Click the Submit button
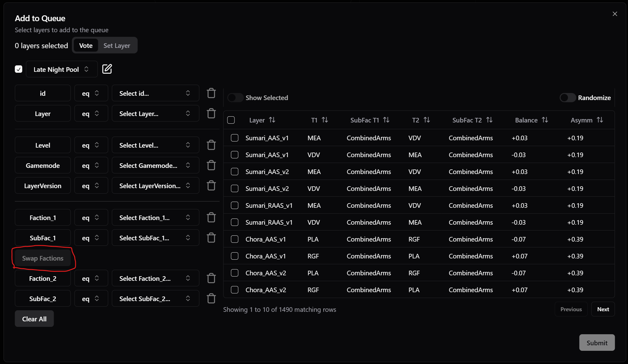This screenshot has width=628, height=364. click(597, 343)
